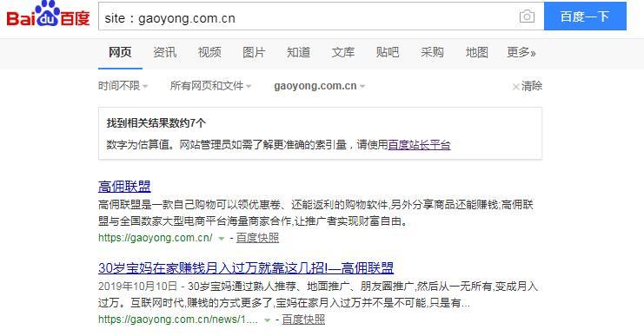Image resolution: width=644 pixels, height=336 pixels.
Task: Open the 知道 tab
Action: point(299,52)
